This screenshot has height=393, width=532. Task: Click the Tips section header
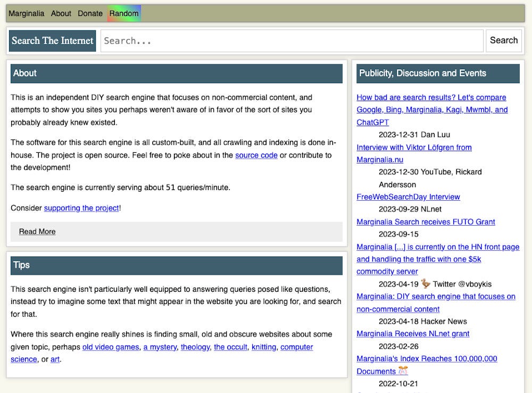pyautogui.click(x=177, y=265)
